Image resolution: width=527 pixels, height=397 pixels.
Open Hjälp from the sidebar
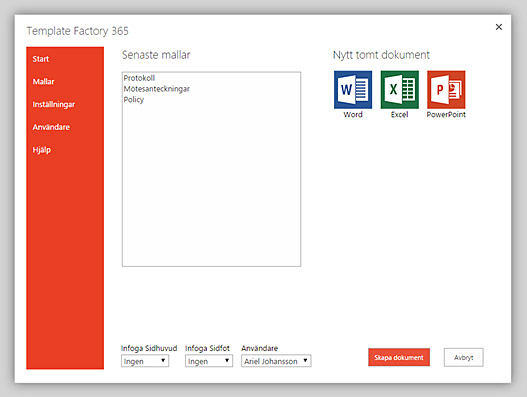click(42, 150)
